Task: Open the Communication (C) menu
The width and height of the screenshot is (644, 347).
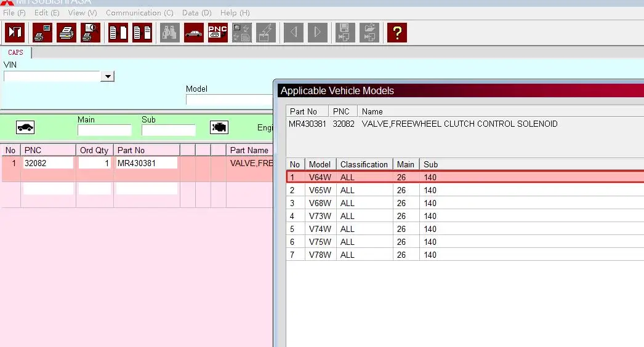Action: 139,13
